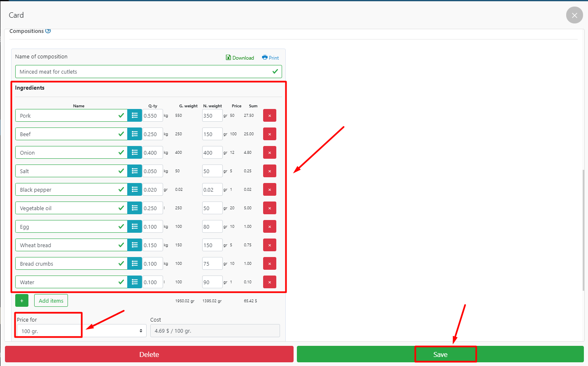The height and width of the screenshot is (366, 588).
Task: Print the composition
Action: pos(271,58)
